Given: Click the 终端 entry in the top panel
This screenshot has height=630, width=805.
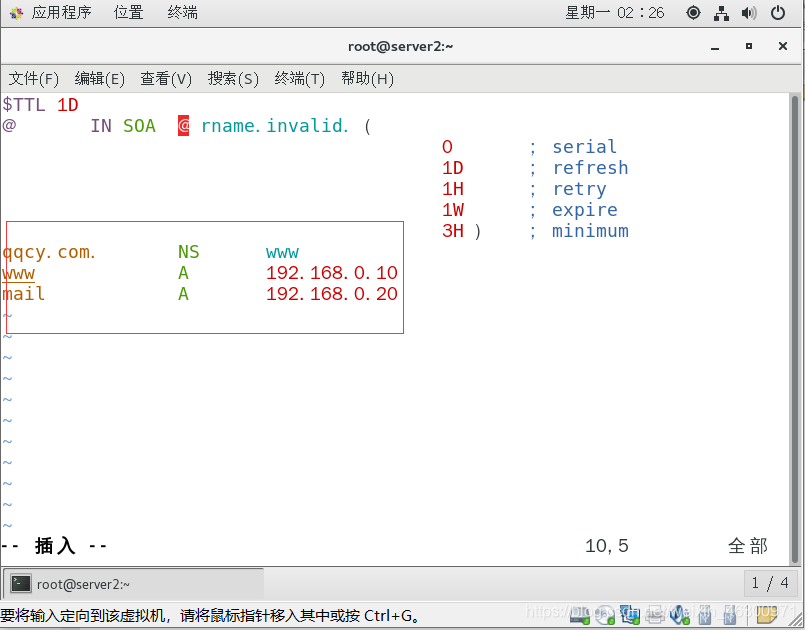Looking at the screenshot, I should coord(182,12).
